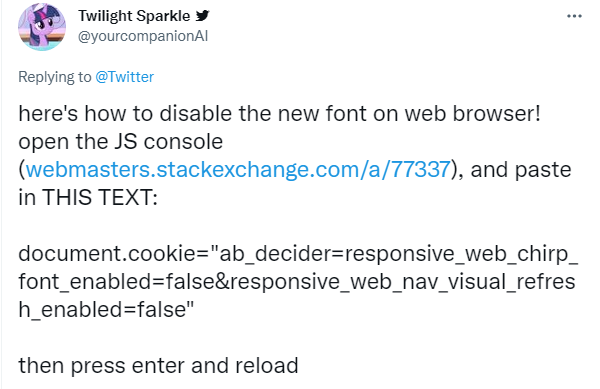Open the three-dot more options menu
600x389 pixels.
click(x=574, y=16)
